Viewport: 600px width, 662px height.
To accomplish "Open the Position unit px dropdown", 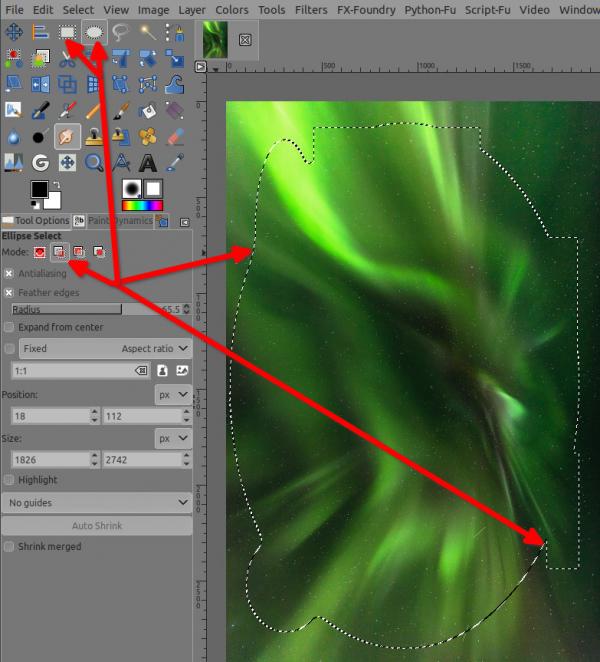I will click(x=173, y=395).
